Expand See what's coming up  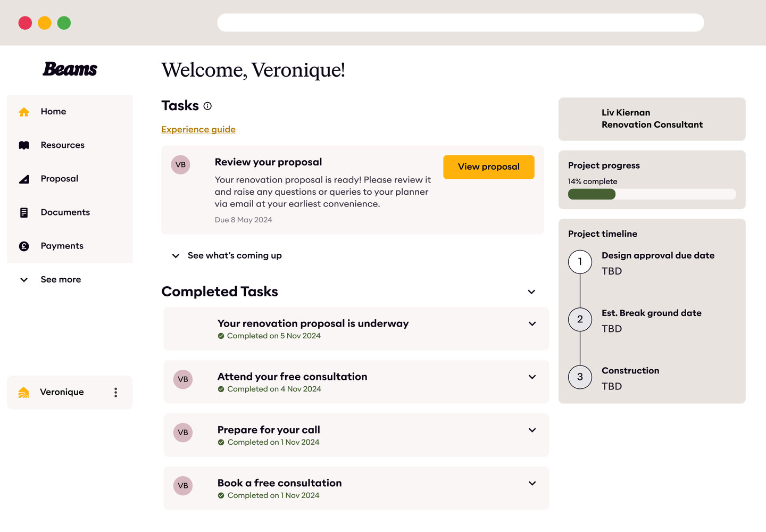[227, 256]
